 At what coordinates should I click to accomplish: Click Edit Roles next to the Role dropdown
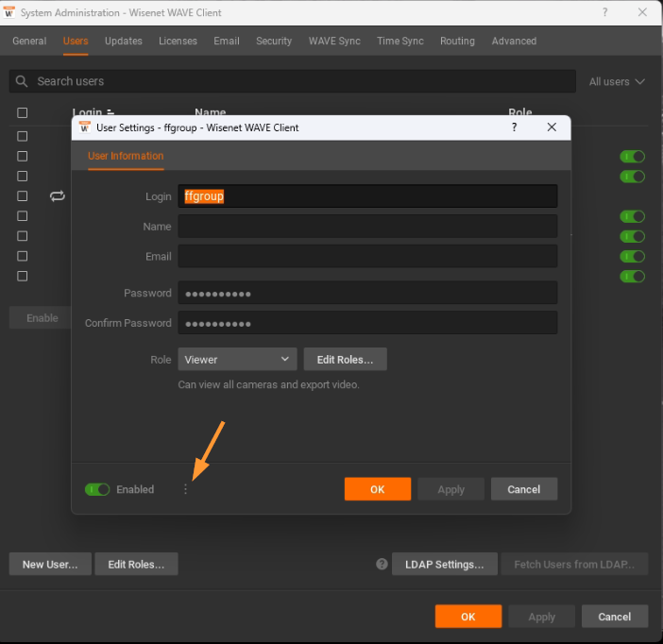[345, 360]
